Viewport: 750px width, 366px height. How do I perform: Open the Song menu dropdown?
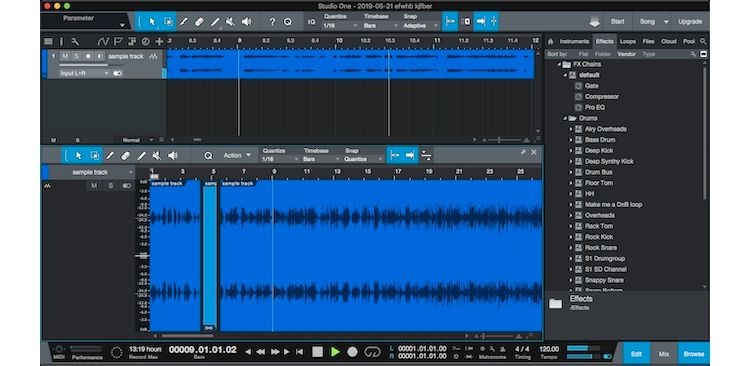tap(666, 22)
